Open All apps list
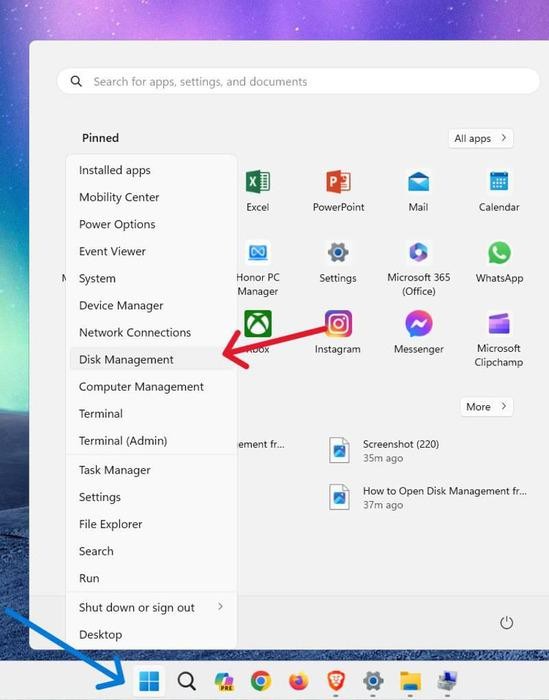This screenshot has width=549, height=700. pyautogui.click(x=481, y=138)
